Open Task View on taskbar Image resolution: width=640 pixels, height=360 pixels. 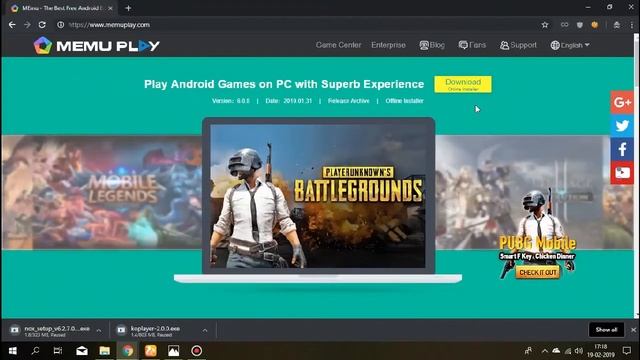58,351
